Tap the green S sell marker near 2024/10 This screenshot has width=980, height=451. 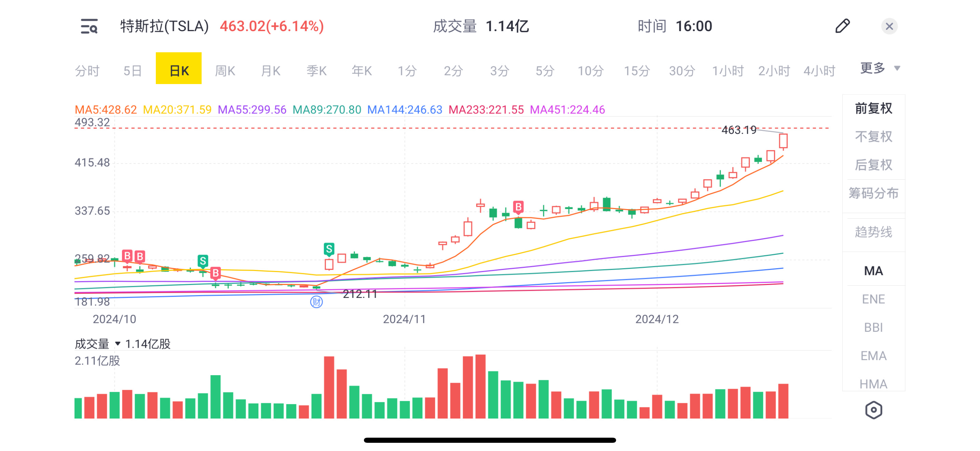click(203, 261)
